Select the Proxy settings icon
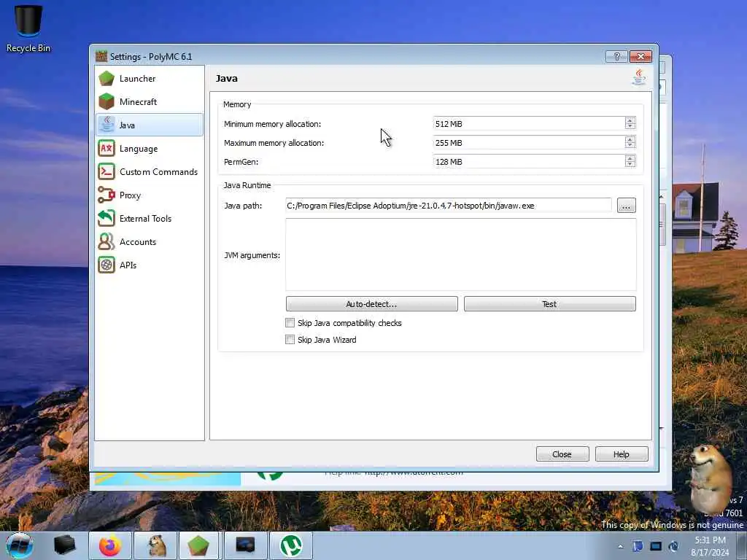 point(107,195)
